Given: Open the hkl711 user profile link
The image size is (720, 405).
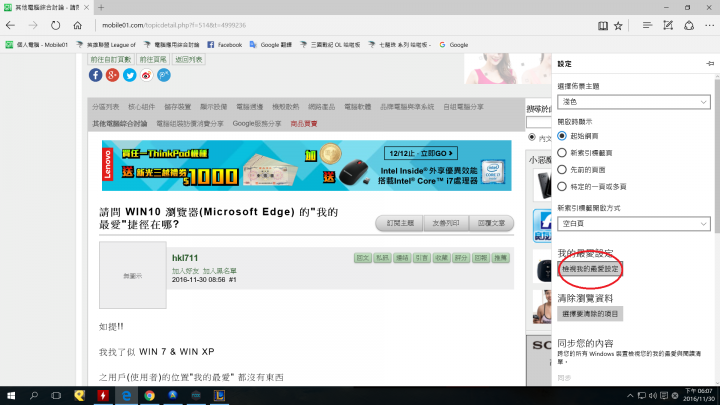Looking at the screenshot, I should coord(185,258).
